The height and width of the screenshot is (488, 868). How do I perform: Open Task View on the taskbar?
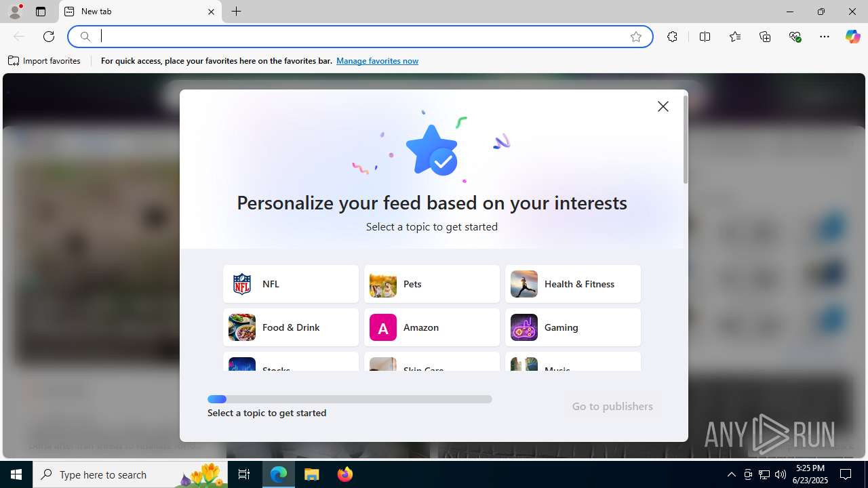[244, 474]
